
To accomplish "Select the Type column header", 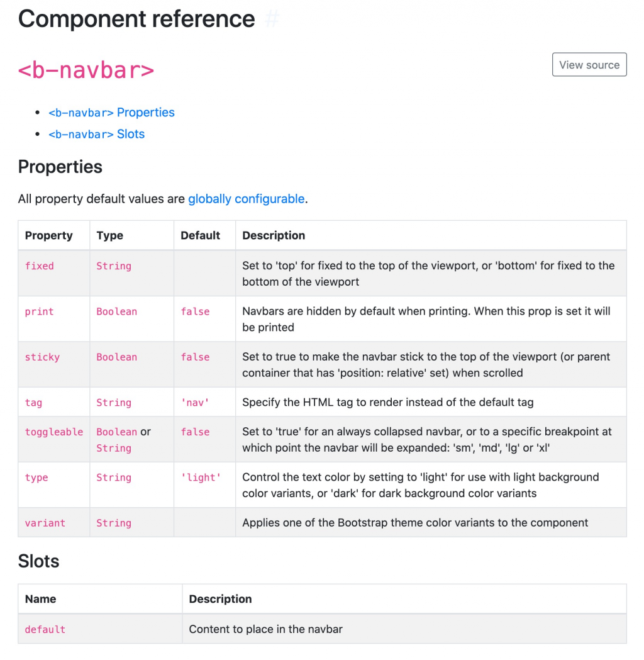I will point(110,235).
